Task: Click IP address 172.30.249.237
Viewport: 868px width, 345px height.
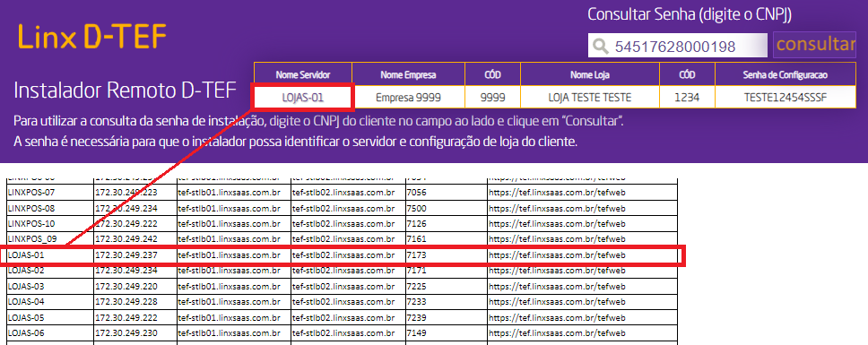Action: (x=126, y=255)
